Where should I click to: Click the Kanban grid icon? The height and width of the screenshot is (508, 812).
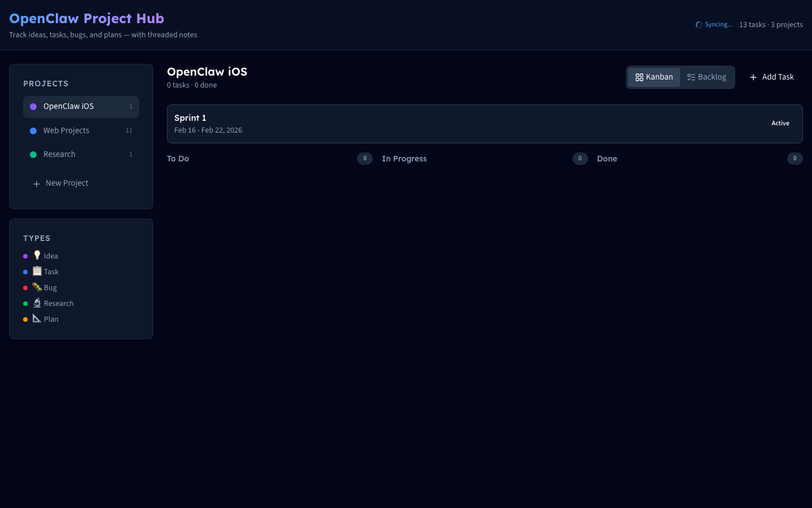[639, 77]
